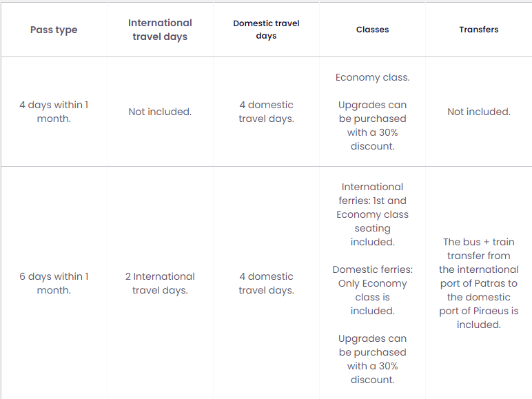Viewport: 532px width, 399px height.
Task: Select the Transfers column header
Action: point(478,30)
